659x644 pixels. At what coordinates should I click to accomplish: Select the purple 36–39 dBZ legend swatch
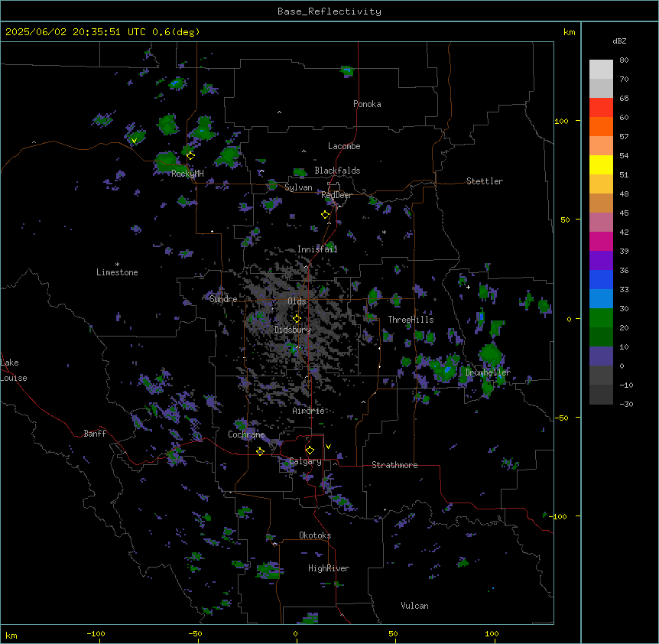pos(601,261)
